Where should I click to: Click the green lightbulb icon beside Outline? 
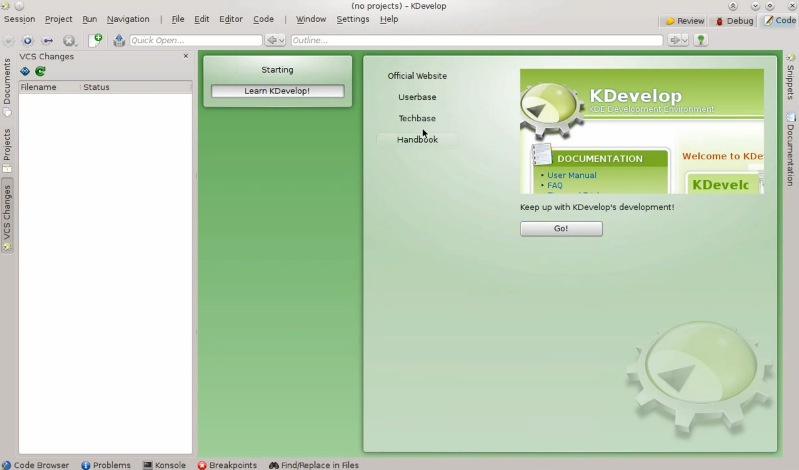(701, 40)
